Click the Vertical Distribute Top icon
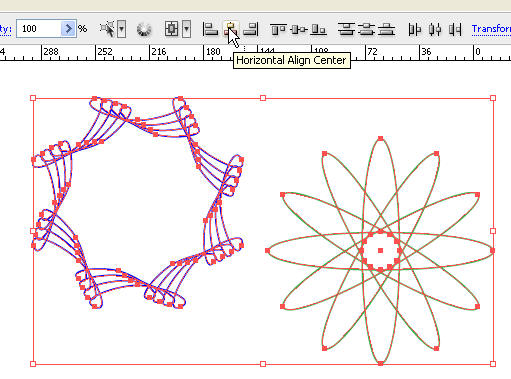 [347, 29]
